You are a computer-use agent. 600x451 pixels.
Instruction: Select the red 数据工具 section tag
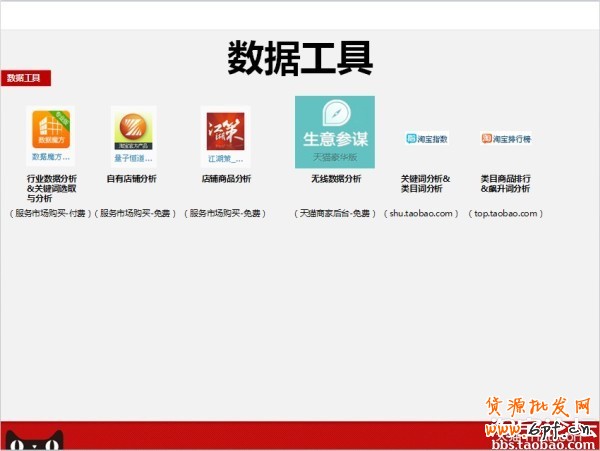(25, 78)
